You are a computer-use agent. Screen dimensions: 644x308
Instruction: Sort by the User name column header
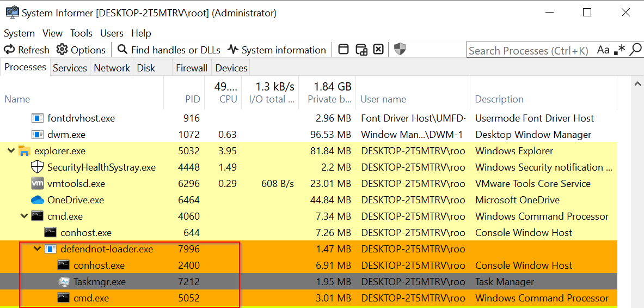tap(413, 93)
